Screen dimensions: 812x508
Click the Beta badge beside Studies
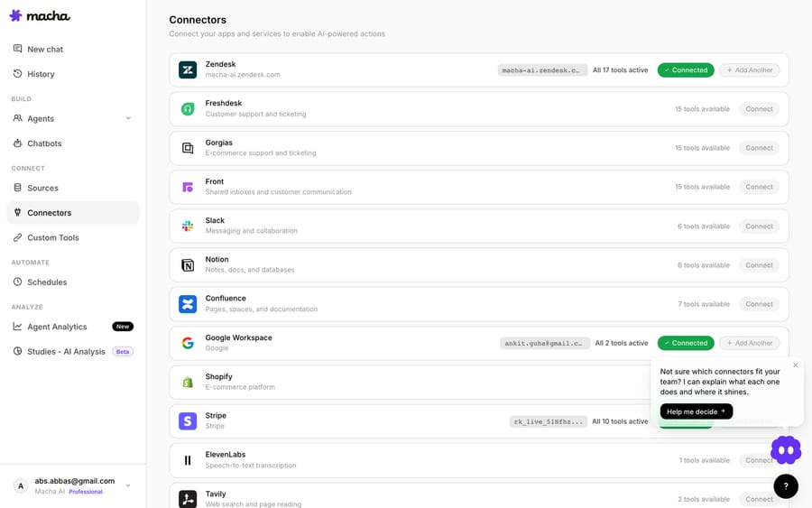(x=123, y=352)
